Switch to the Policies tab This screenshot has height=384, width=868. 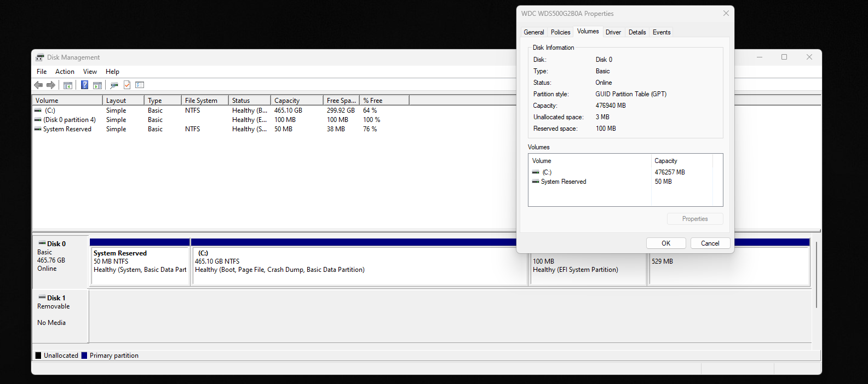560,32
